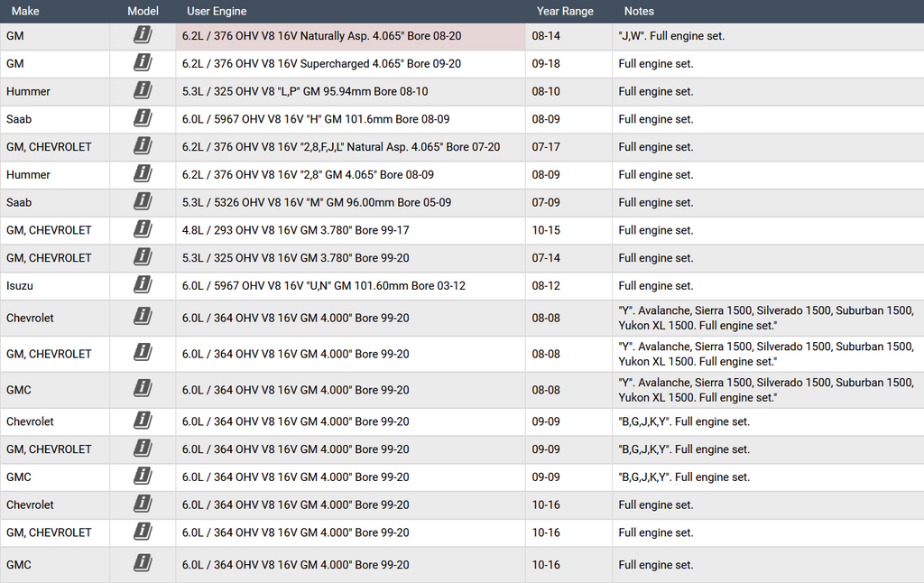Open model icon for Chevrolet 10-16 row
The width and height of the screenshot is (924, 583).
click(x=143, y=504)
